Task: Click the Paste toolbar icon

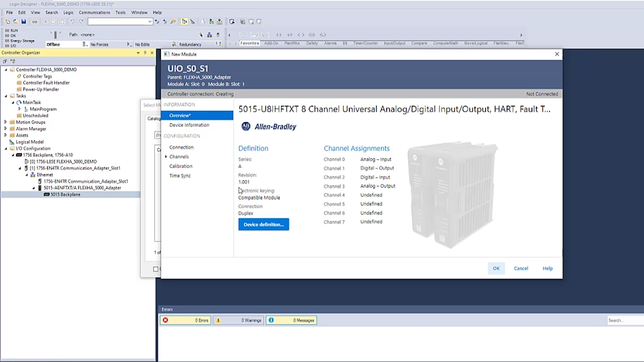Action: point(61,22)
